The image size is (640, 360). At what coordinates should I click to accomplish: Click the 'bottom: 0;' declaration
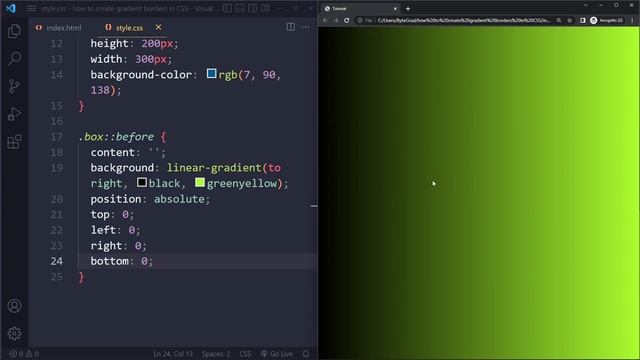tap(122, 261)
